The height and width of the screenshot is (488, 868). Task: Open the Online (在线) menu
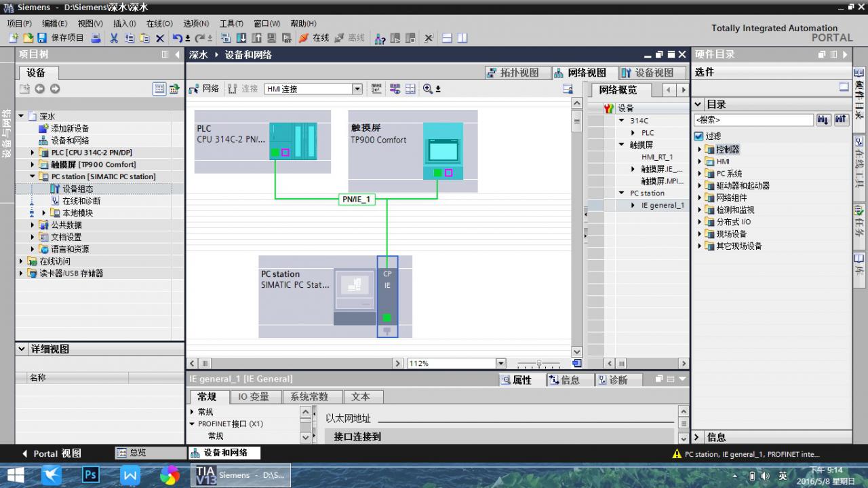click(159, 23)
